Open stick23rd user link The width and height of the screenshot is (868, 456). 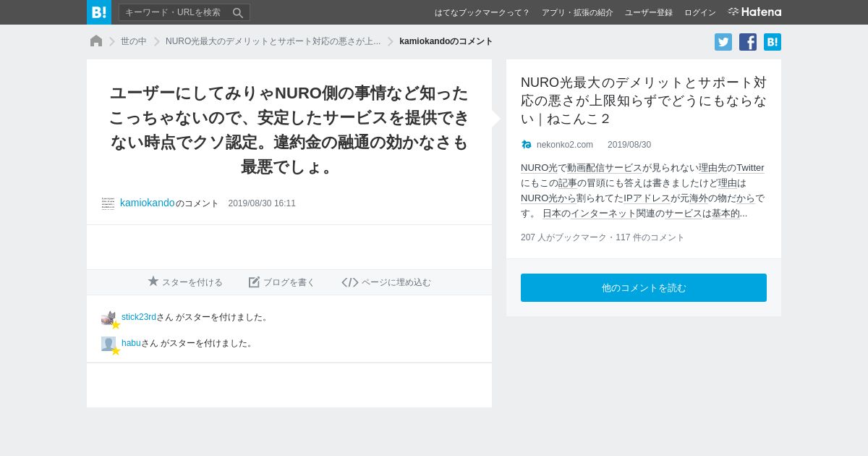tap(139, 317)
